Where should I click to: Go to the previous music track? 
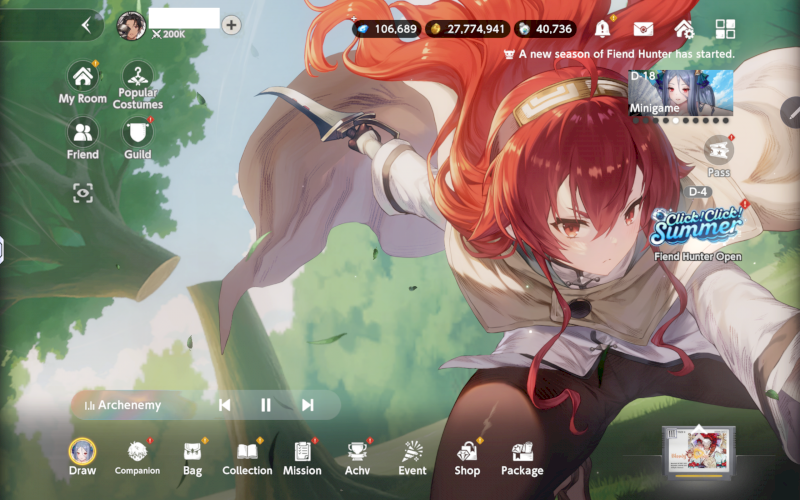coord(225,405)
